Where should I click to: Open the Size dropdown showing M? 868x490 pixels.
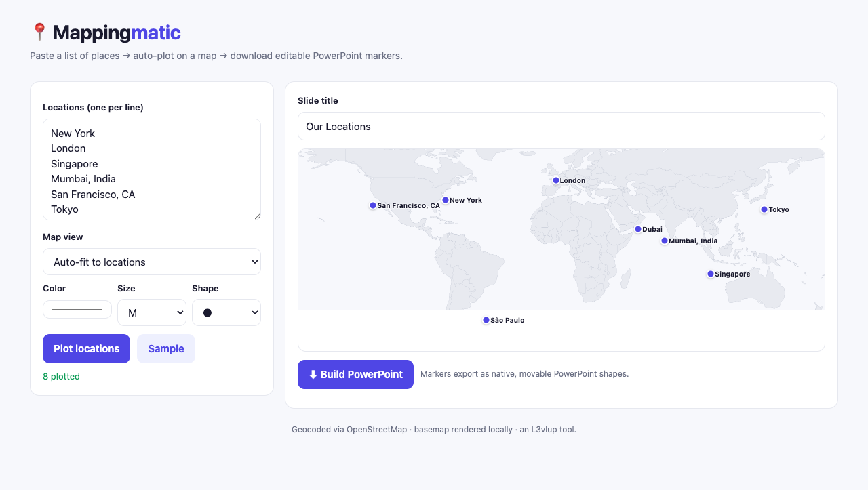pyautogui.click(x=152, y=312)
